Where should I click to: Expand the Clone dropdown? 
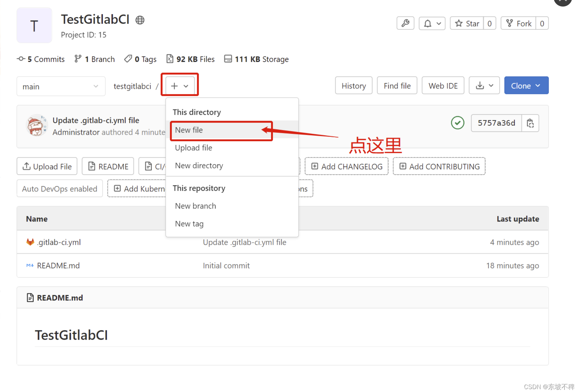coord(526,86)
